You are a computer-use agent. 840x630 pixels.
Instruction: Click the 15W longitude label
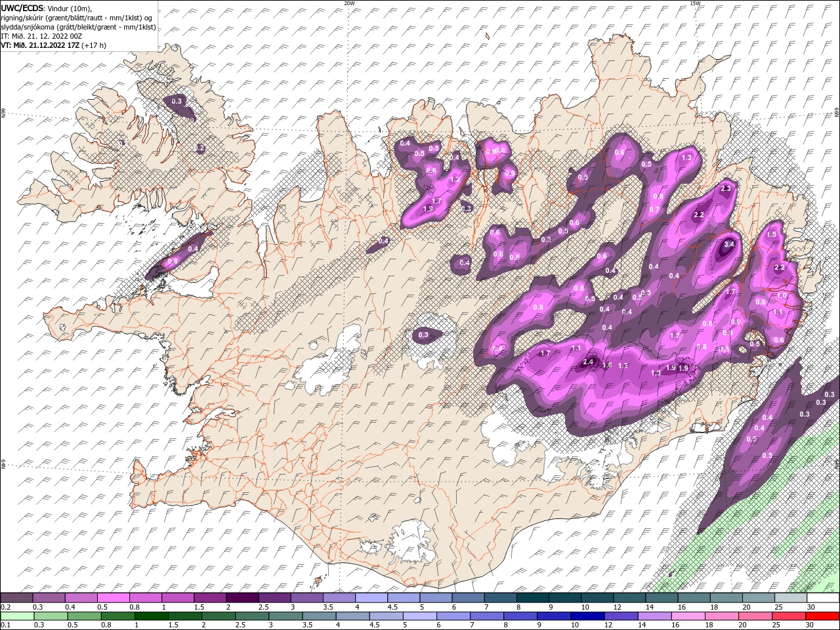coord(695,3)
